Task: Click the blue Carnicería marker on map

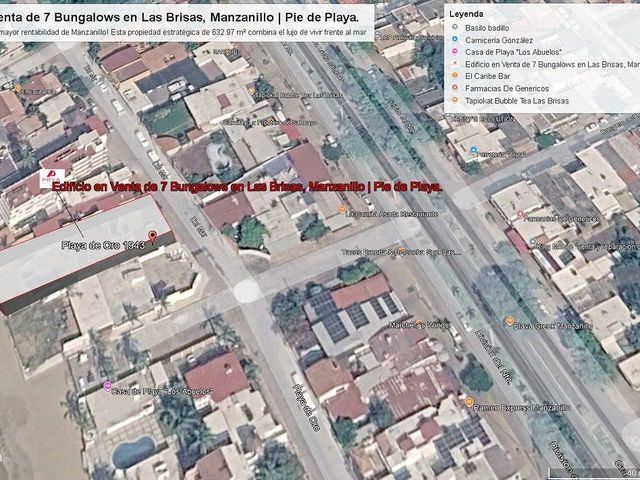Action: click(x=473, y=150)
